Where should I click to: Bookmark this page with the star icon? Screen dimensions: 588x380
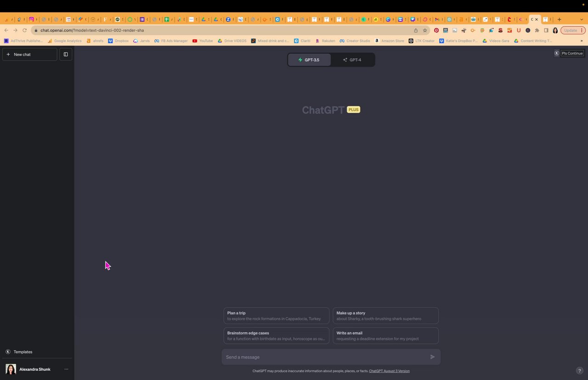pos(425,30)
